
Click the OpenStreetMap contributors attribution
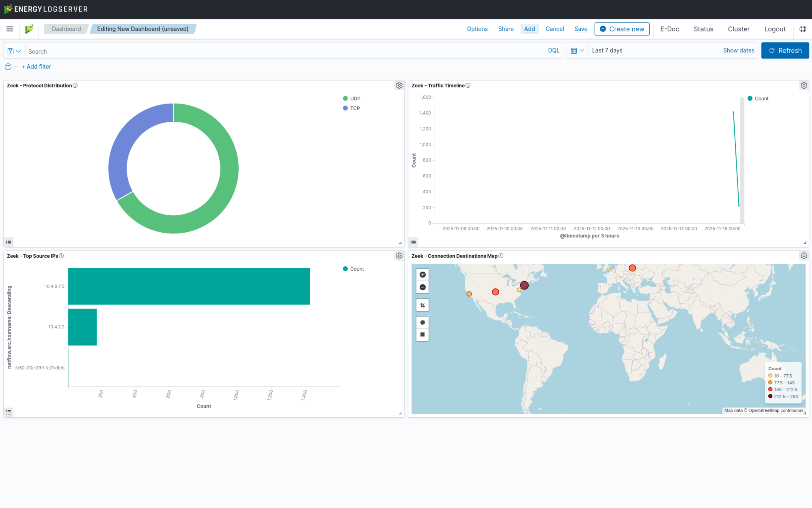coord(775,410)
